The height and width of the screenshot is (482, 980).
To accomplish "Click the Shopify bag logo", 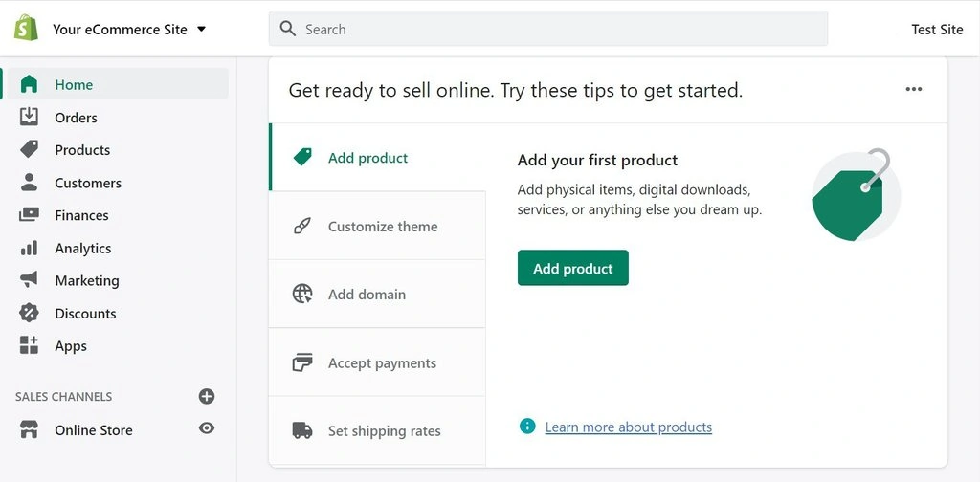I will (26, 28).
